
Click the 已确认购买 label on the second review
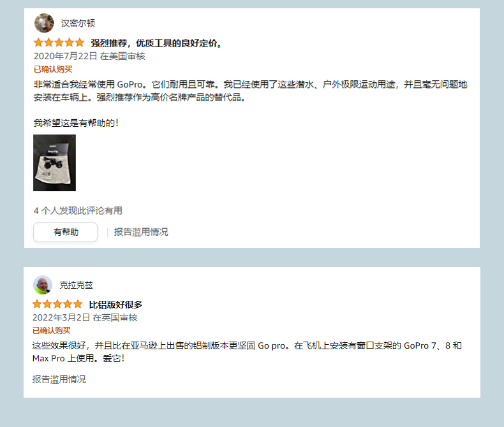[x=52, y=330]
